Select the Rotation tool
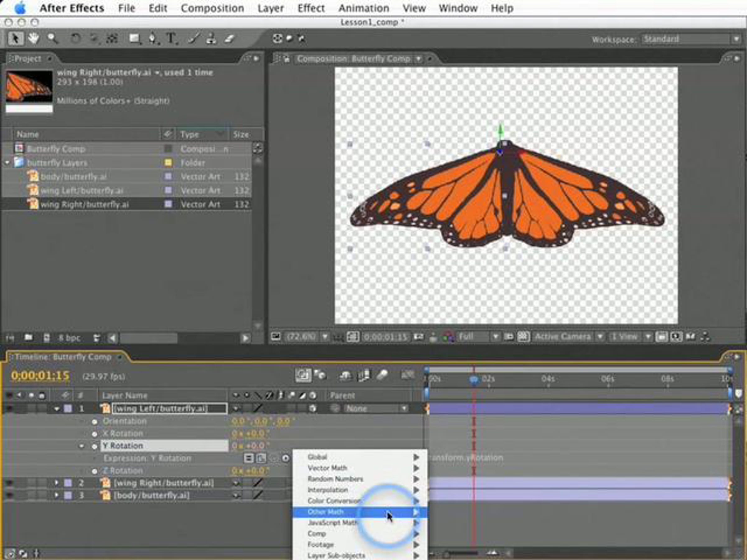 (x=75, y=39)
